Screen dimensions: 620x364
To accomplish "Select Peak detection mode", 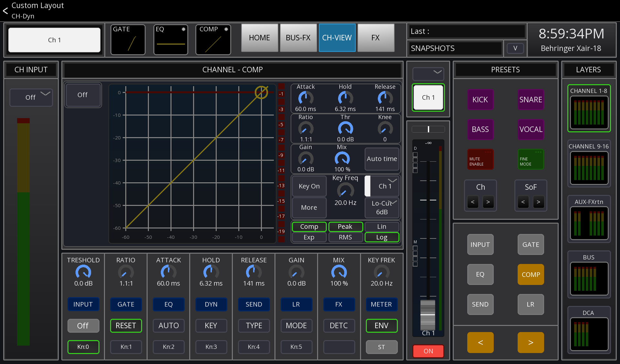I will [x=345, y=227].
